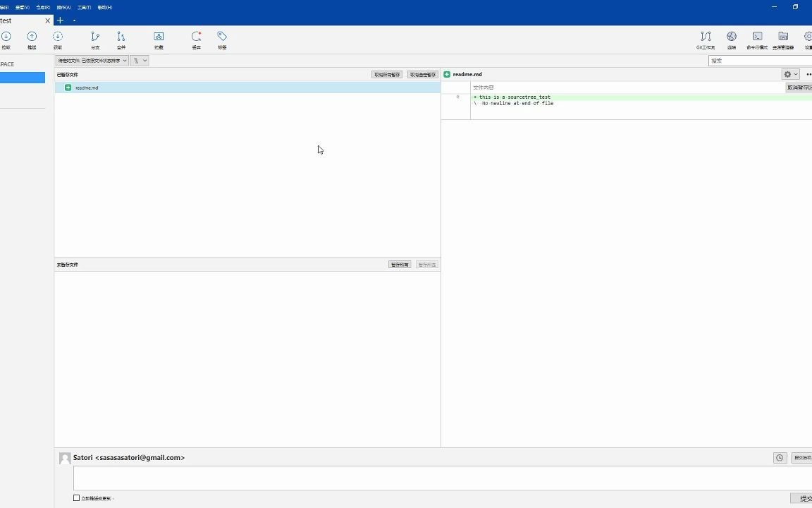Image resolution: width=812 pixels, height=508 pixels.
Task: Click the green plus icon beside readme.md in staged list
Action: click(x=68, y=87)
